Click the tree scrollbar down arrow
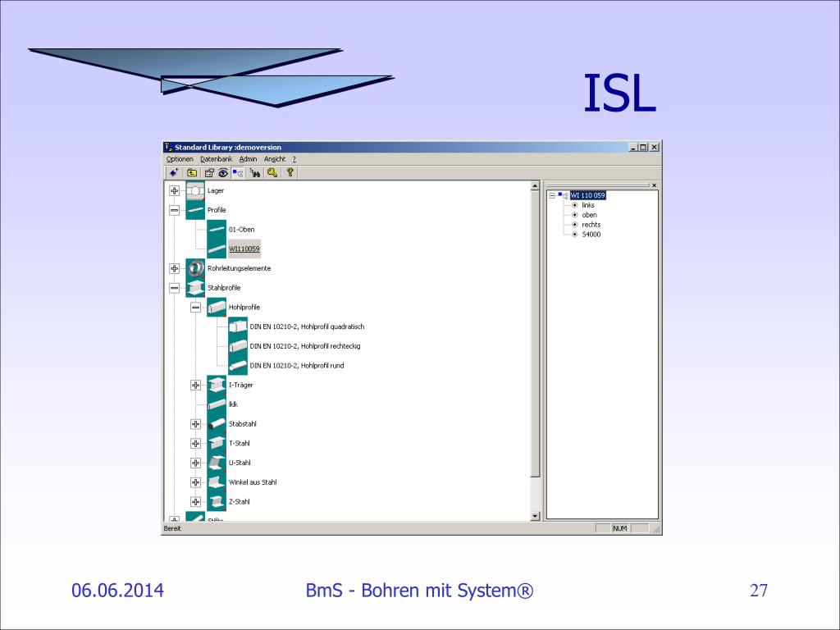 [x=535, y=516]
